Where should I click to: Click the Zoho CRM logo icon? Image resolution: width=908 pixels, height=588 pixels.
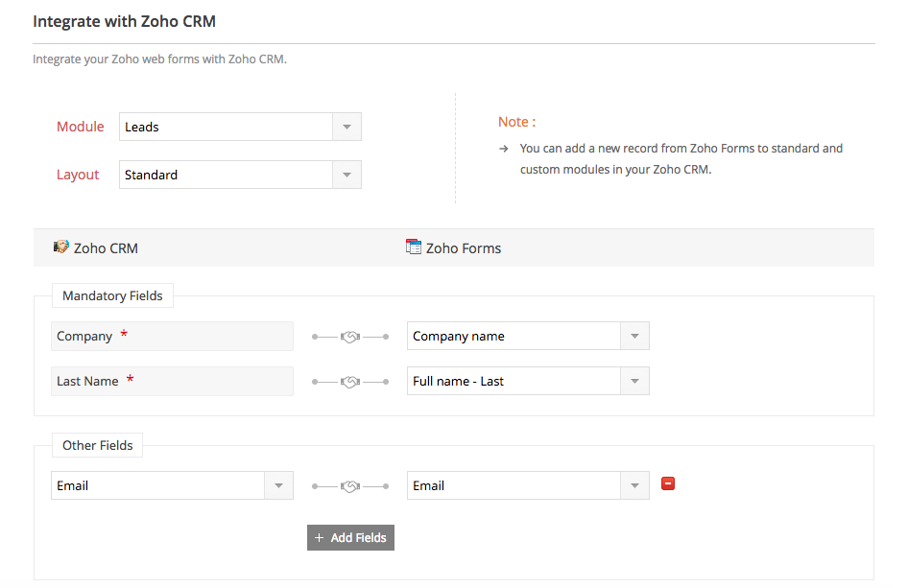pos(60,247)
